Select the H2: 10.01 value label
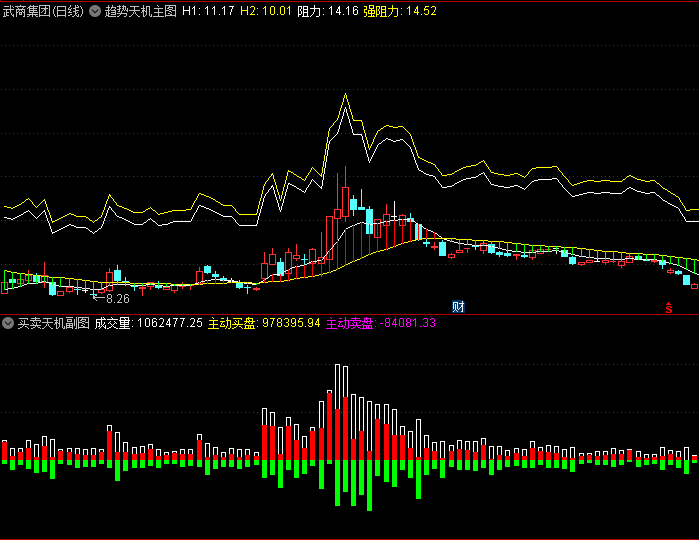Screen dimensions: 699x540 (x=266, y=11)
